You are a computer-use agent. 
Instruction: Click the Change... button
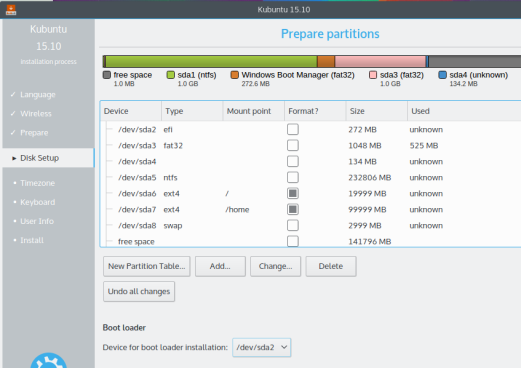(275, 266)
